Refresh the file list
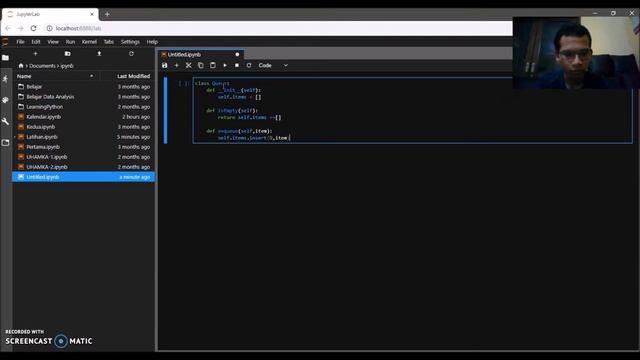This screenshot has height=360, width=640. pos(131,53)
